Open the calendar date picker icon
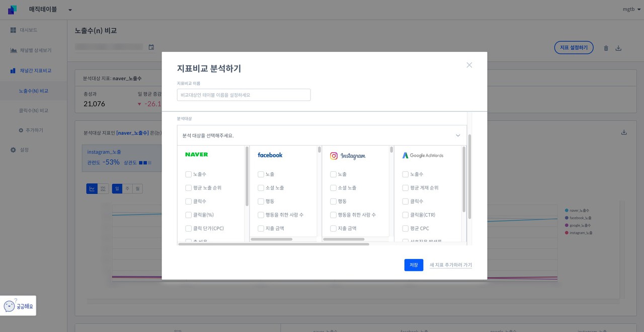This screenshot has height=332, width=644. (151, 47)
